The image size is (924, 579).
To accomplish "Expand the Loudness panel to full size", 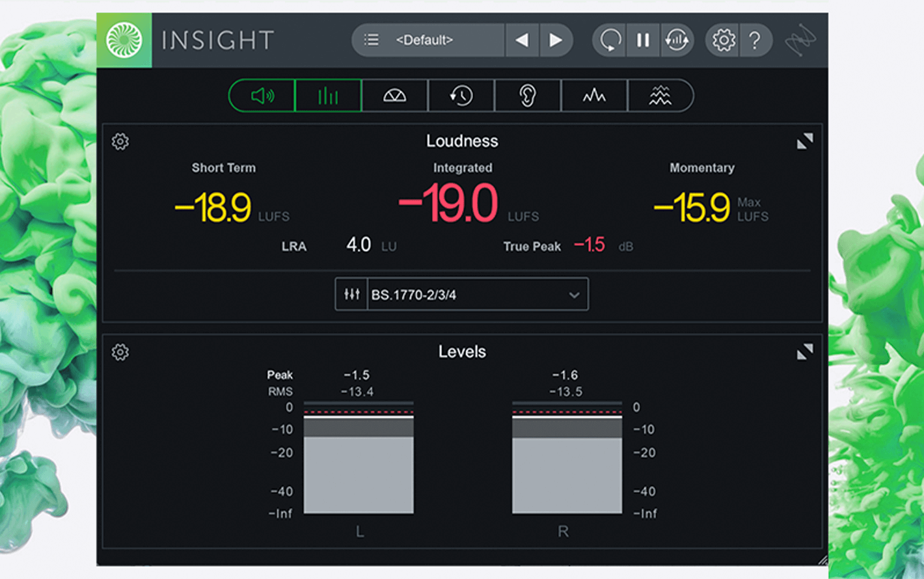I will click(805, 141).
